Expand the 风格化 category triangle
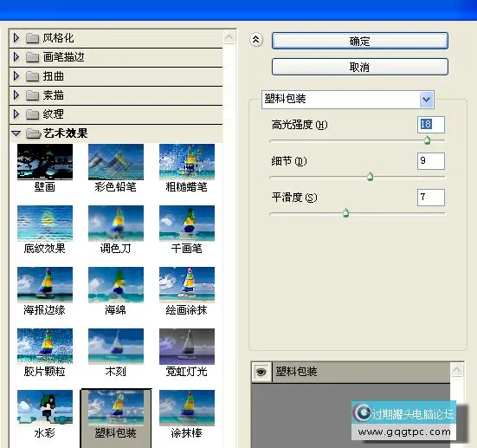Screen dimensions: 477x448 pos(16,38)
